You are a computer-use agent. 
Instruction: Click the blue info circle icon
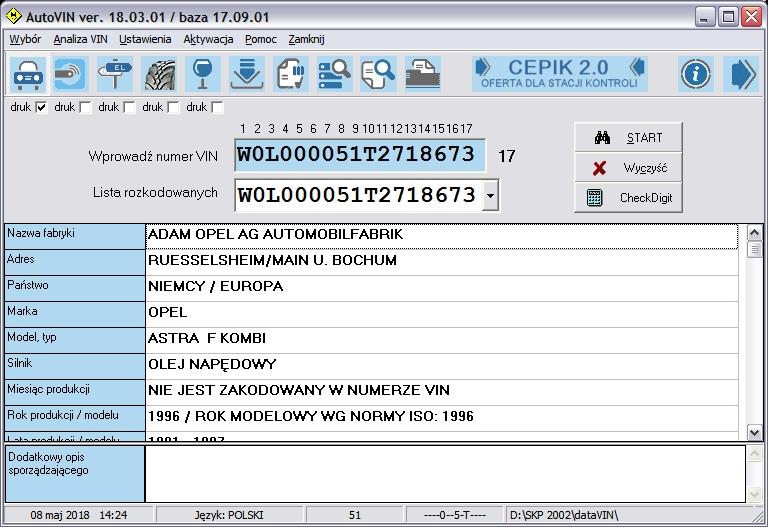coord(696,74)
